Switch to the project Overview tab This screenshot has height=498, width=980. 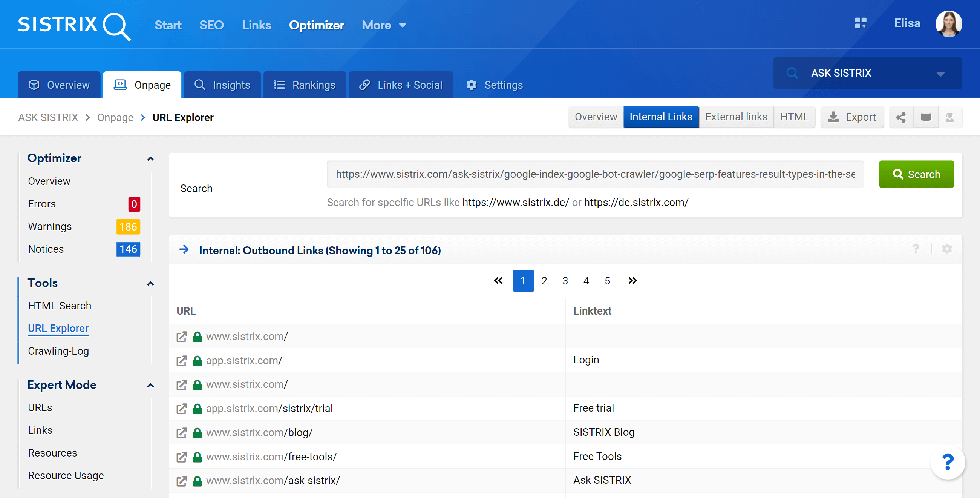coord(59,85)
